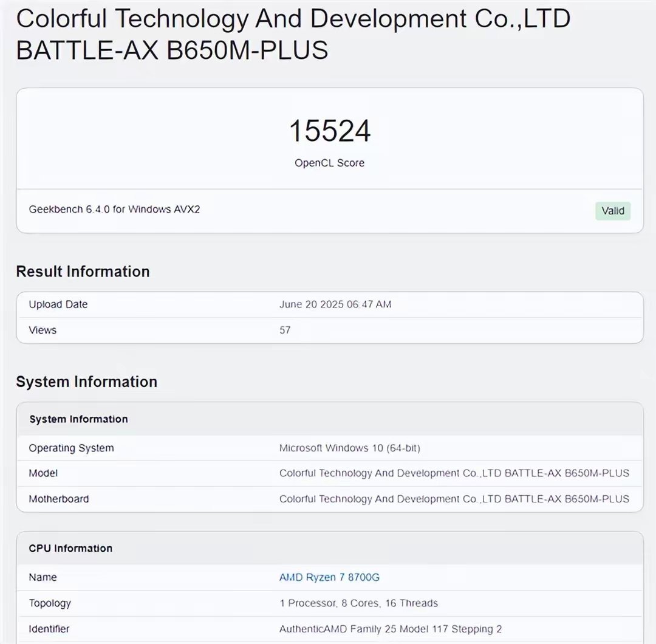
Task: Click the CPU Information table header
Action: 70,548
